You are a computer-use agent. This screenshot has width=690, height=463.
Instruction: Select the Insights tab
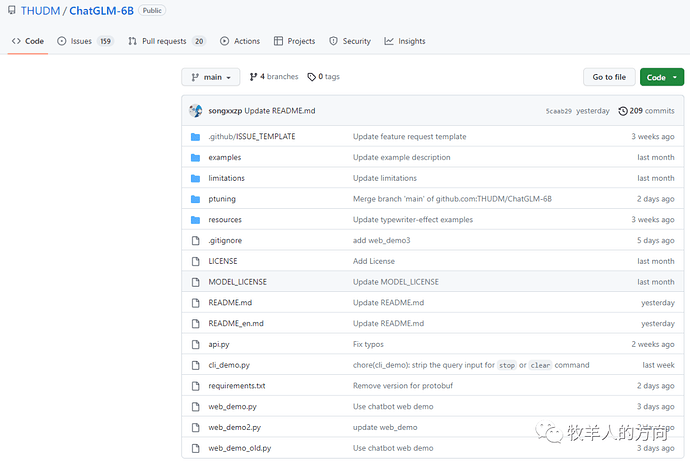[x=405, y=41]
